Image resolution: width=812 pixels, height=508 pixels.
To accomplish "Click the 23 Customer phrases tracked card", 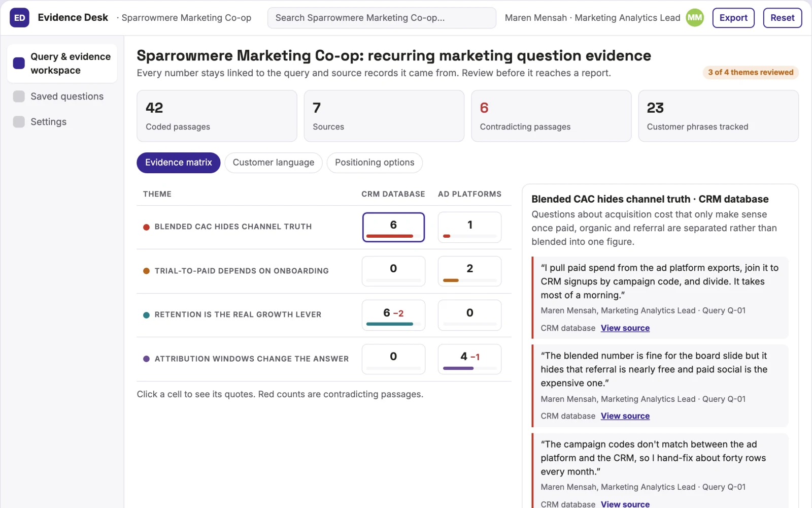I will 718,116.
